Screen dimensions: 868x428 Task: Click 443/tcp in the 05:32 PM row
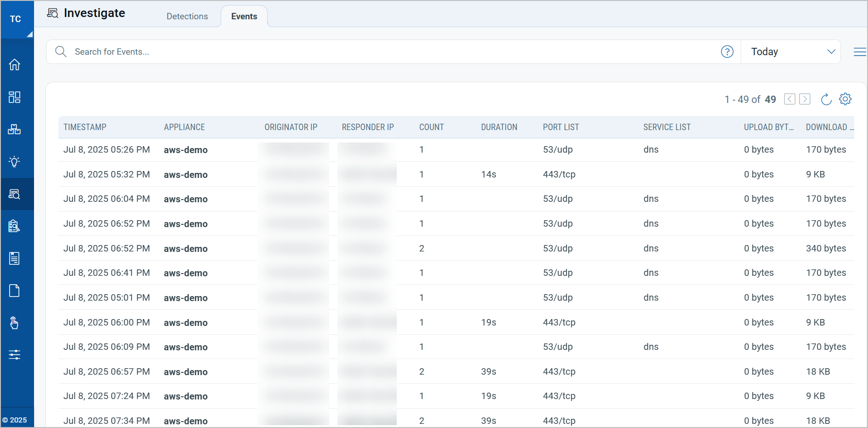(x=559, y=174)
